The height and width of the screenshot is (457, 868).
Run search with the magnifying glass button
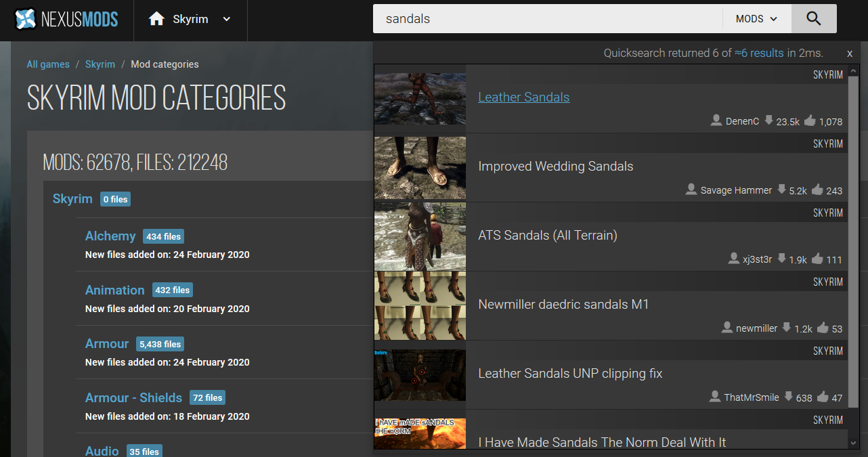tap(814, 19)
